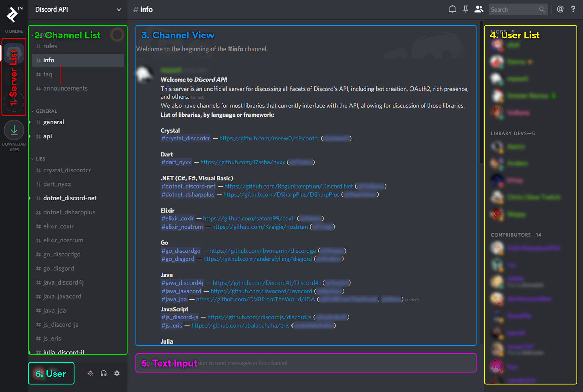Screen dimensions: 583x392
Task: Click the notification bell icon
Action: [452, 9]
